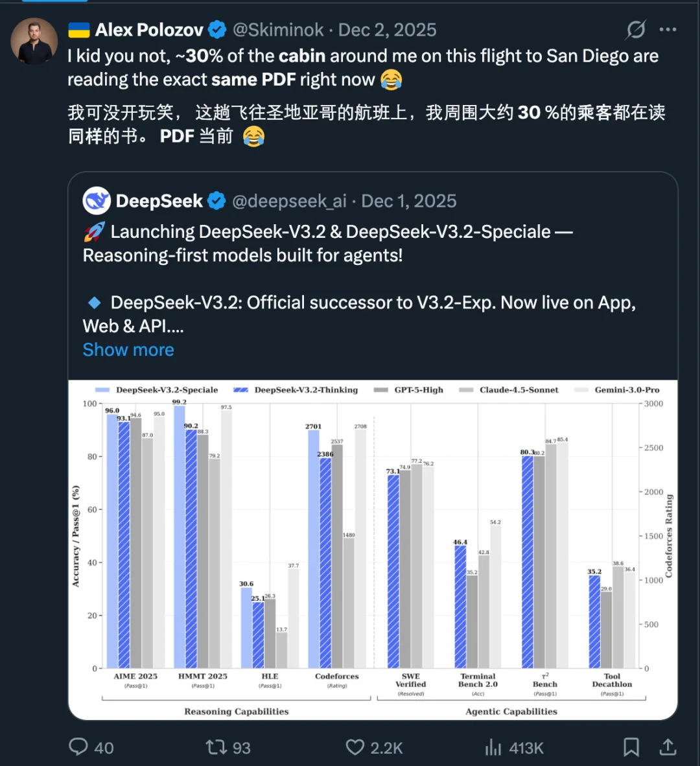Click the Dec 1, 2025 quoted timestamp
Viewport: 700px width, 766px height.
click(x=408, y=201)
